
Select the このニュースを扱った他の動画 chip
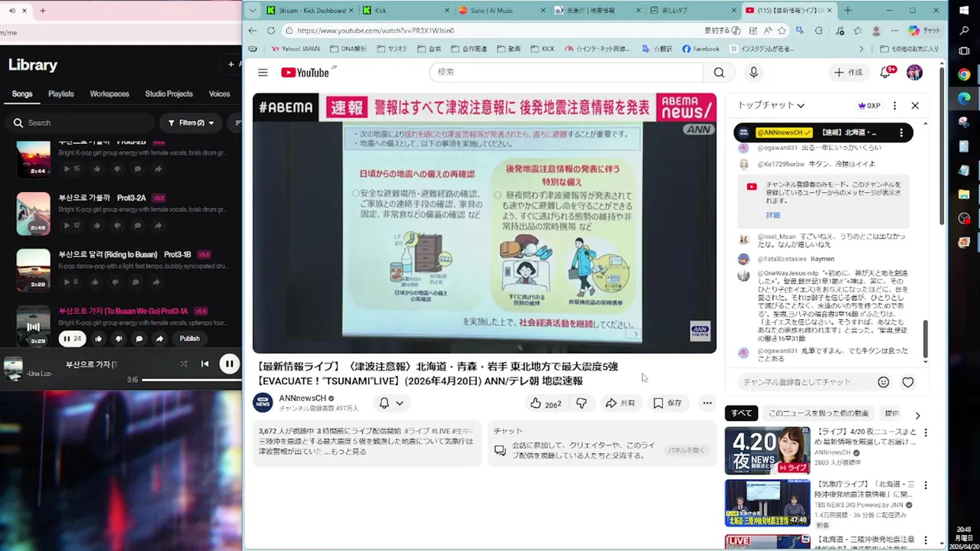(x=818, y=413)
